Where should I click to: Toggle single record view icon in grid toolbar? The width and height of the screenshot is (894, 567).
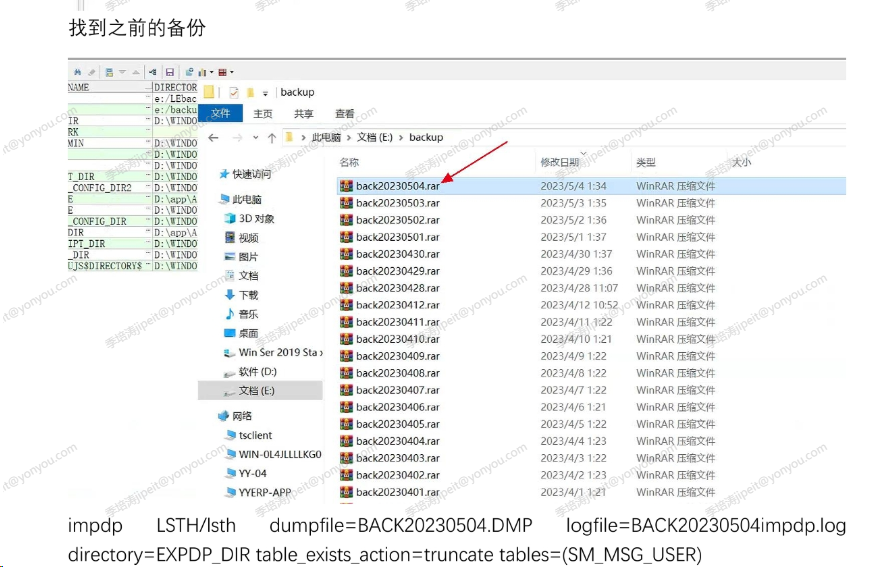[x=109, y=72]
